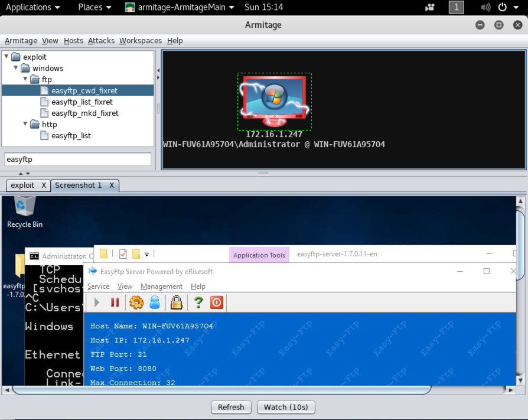Maximize the EasyFtp Server window
This screenshot has width=528, height=420.
click(486, 271)
